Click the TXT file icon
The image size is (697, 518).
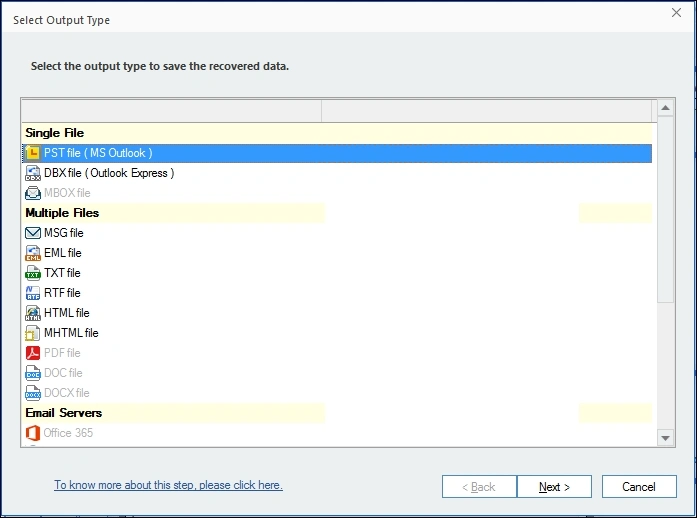point(33,273)
